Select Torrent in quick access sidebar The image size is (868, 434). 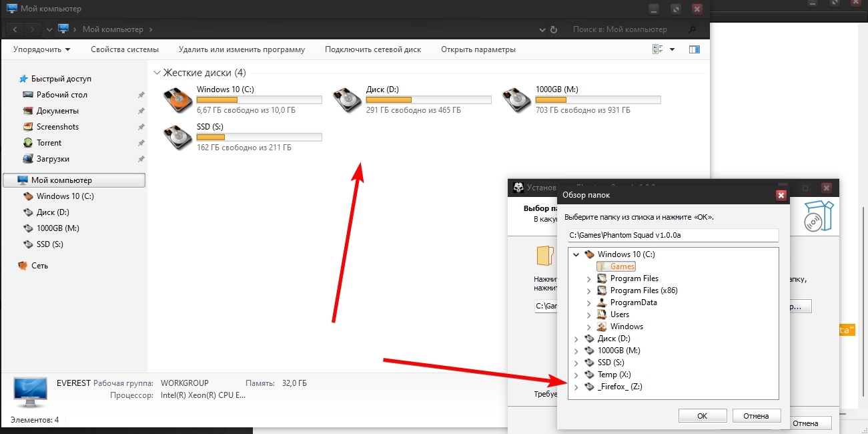(49, 143)
